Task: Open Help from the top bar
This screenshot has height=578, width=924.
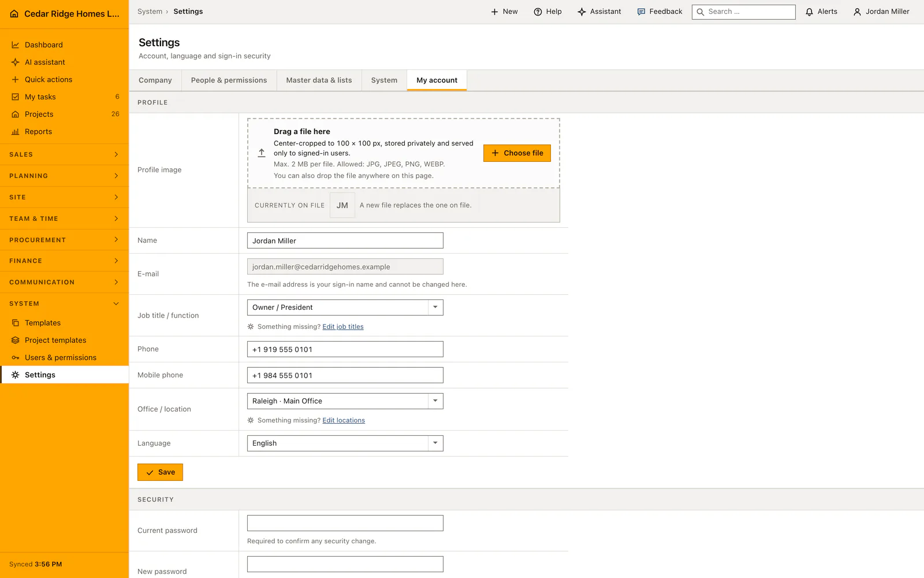Action: 547,12
